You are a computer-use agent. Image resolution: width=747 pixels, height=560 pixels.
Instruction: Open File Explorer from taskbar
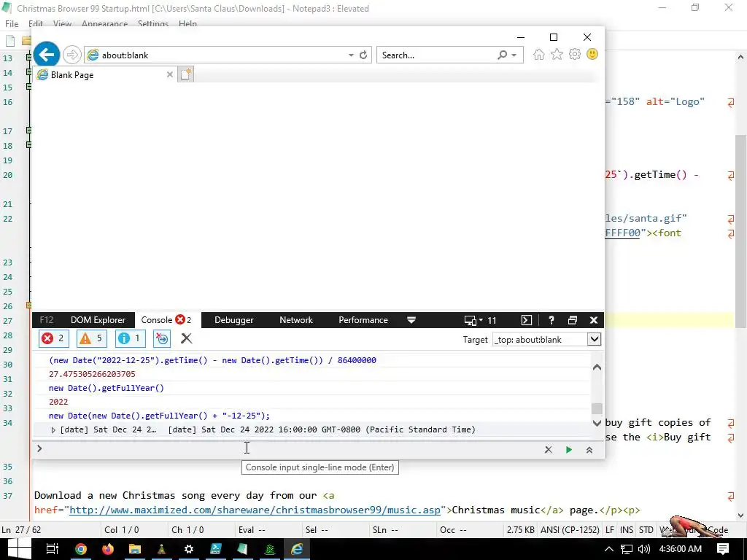(x=135, y=549)
